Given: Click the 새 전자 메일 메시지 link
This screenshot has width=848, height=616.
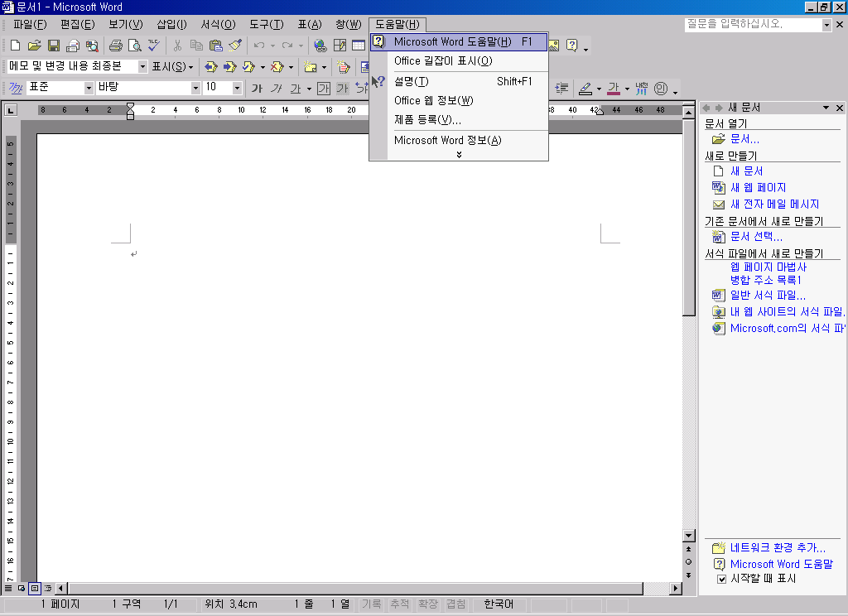Looking at the screenshot, I should [774, 205].
